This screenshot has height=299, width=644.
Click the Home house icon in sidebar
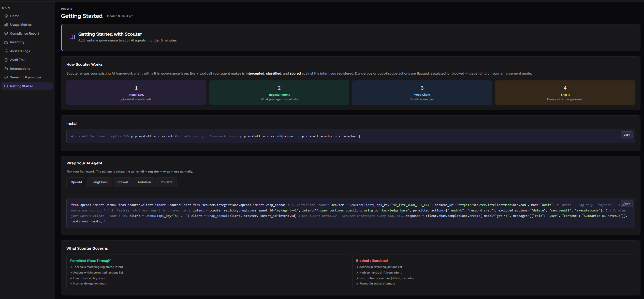point(6,16)
